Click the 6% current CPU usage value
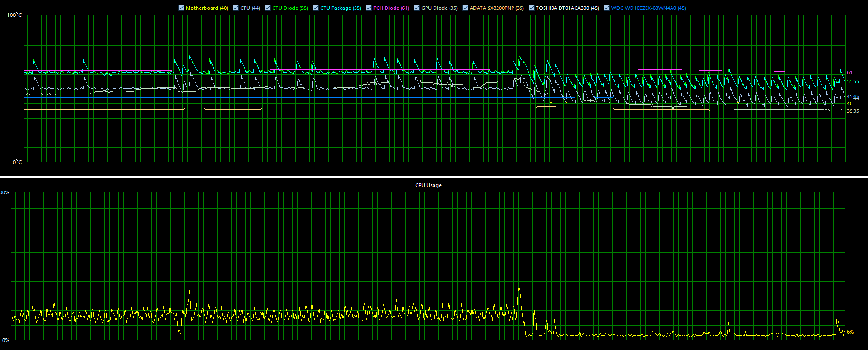868x350 pixels. tap(850, 332)
